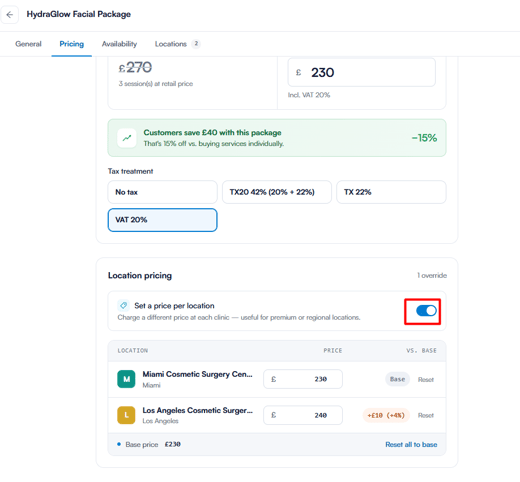The width and height of the screenshot is (520, 482).
Task: Open the Availability tab
Action: click(119, 44)
